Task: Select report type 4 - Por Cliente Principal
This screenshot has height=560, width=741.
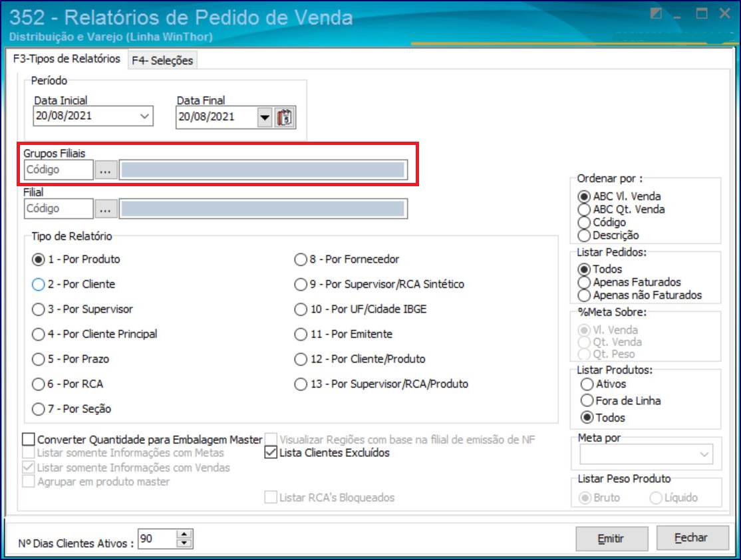Action: [x=94, y=335]
